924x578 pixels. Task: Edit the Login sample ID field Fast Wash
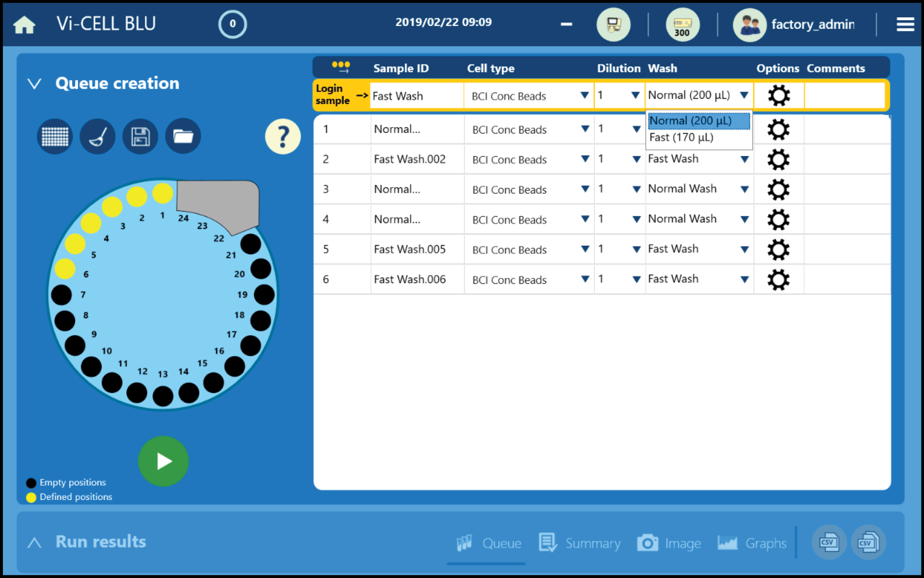417,96
